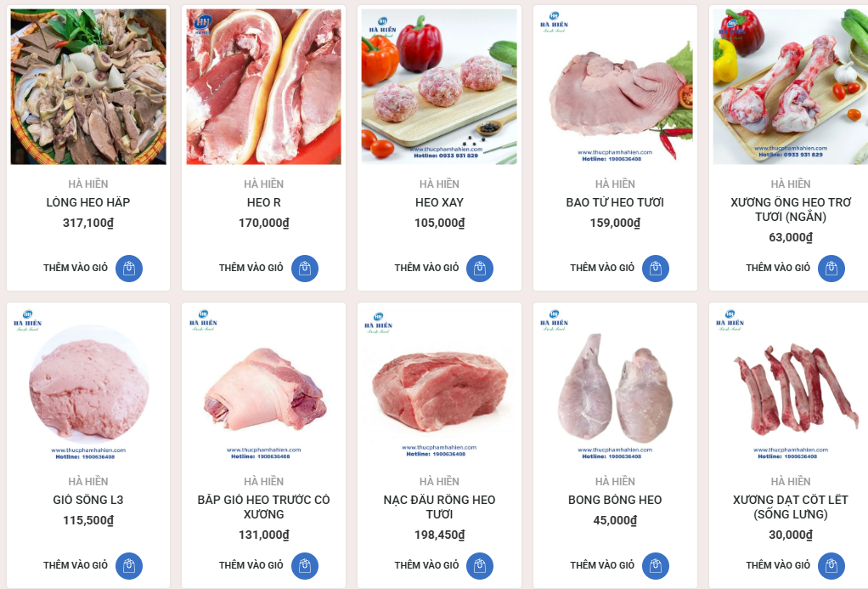Image resolution: width=868 pixels, height=589 pixels.
Task: Click cart icon for Nạc Đầu Rồng Heo
Action: pos(480,566)
